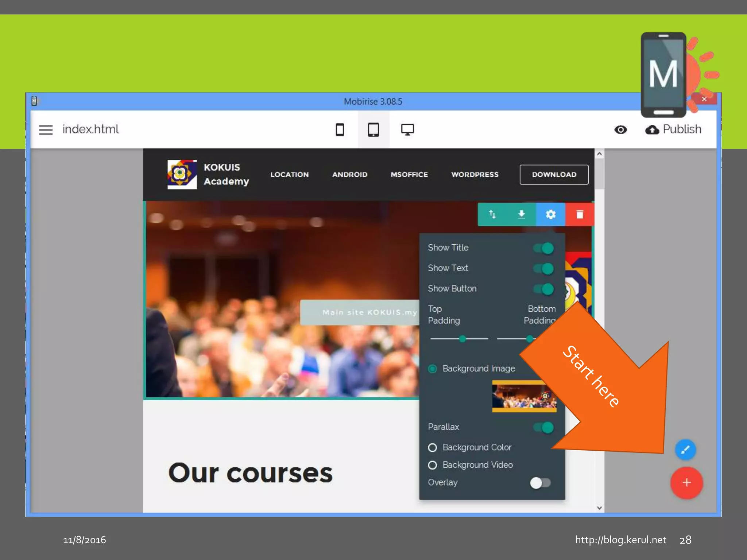Select Background Color radio option

point(433,448)
